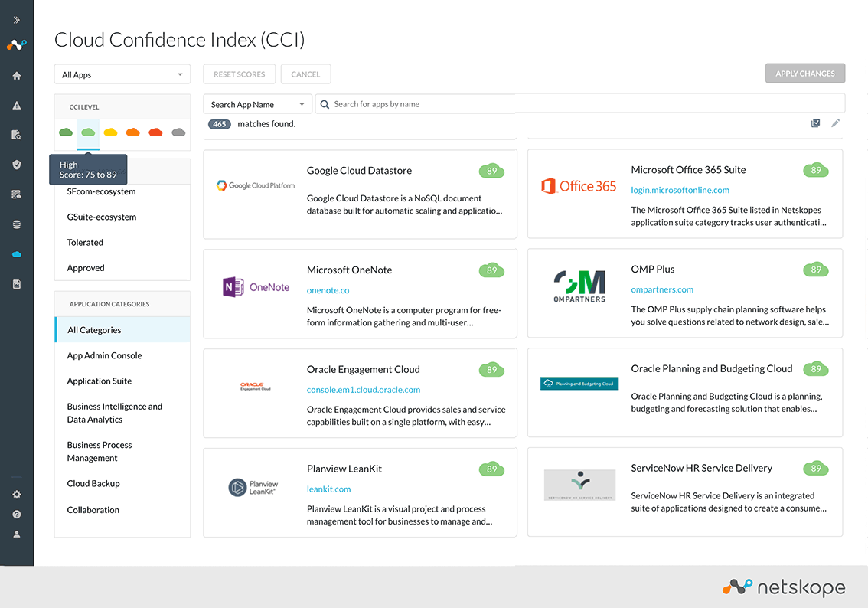Click the Netskope logo in sidebar
The image size is (868, 608).
17,45
